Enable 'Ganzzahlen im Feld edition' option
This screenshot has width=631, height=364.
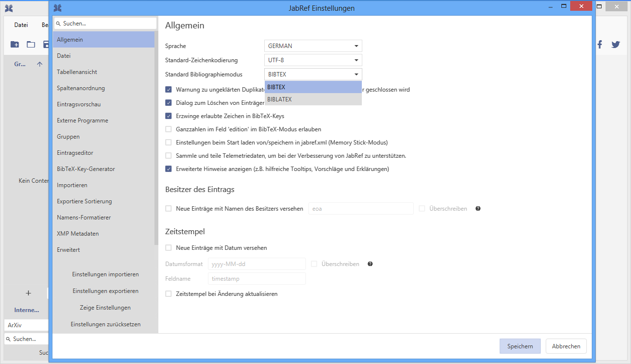tap(169, 129)
